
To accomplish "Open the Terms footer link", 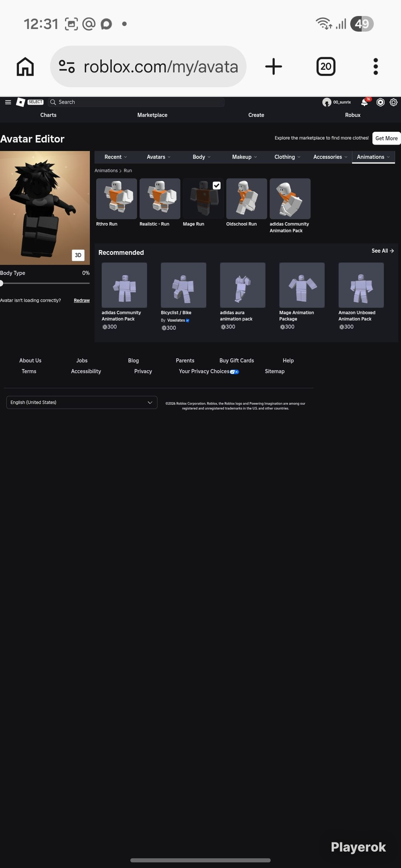I will [29, 371].
